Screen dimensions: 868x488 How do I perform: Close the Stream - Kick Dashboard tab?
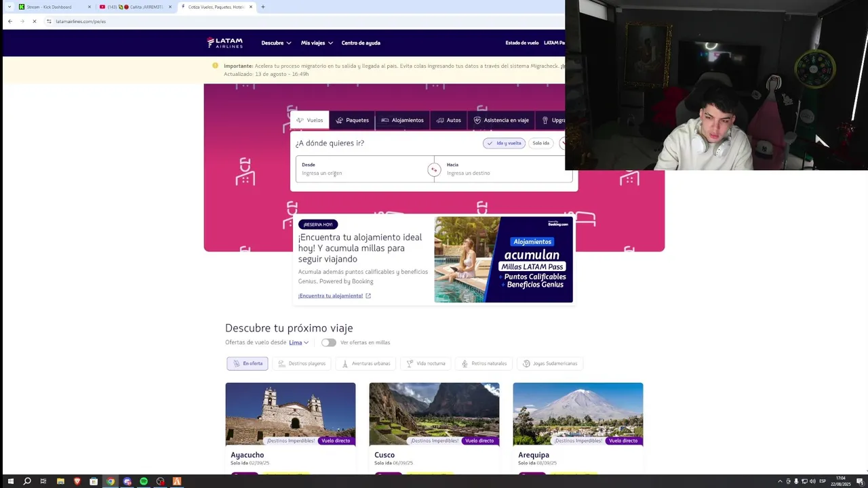coord(90,7)
